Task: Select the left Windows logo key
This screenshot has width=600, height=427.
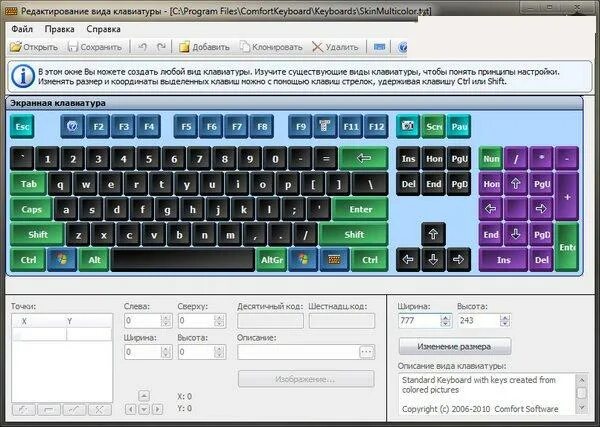Action: pos(62,259)
